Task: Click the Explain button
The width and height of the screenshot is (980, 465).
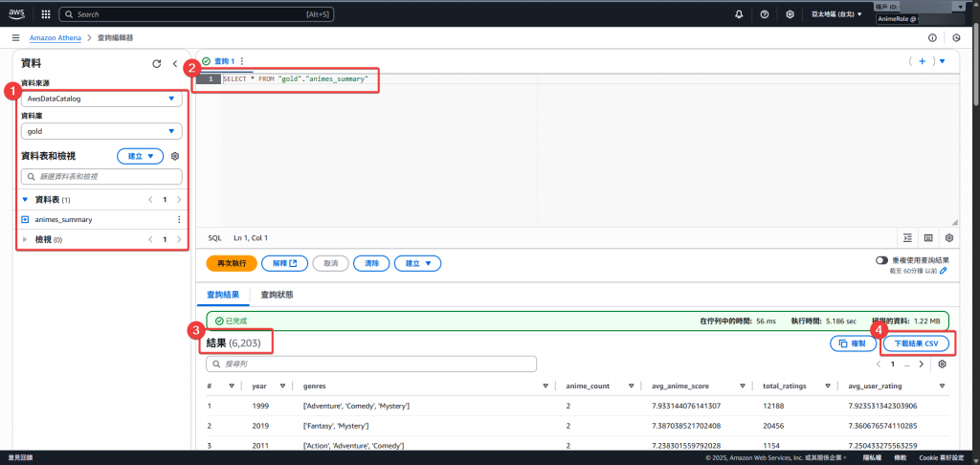Action: (284, 263)
